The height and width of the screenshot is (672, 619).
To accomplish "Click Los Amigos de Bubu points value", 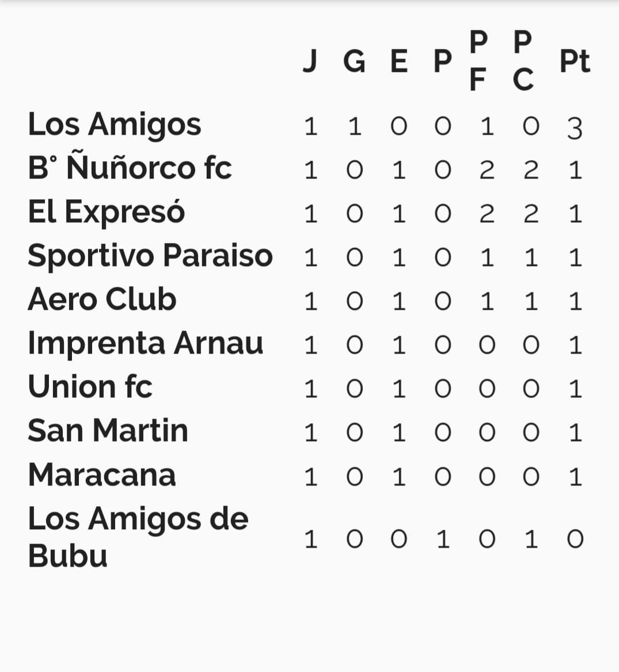I will point(575,539).
